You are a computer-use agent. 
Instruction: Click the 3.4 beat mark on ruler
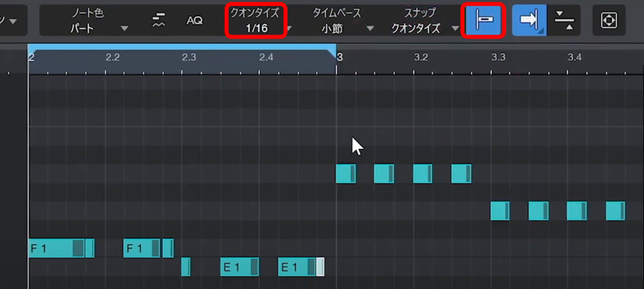click(x=574, y=57)
